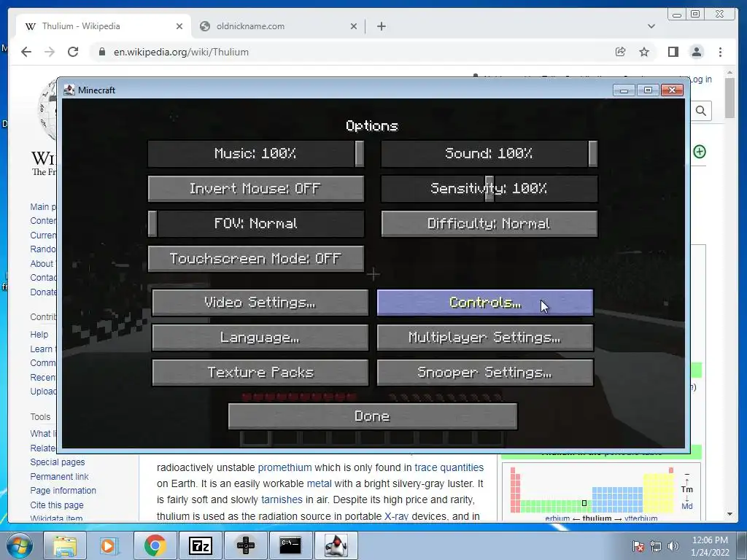Click the network tray icon
The height and width of the screenshot is (560, 747).
(656, 546)
